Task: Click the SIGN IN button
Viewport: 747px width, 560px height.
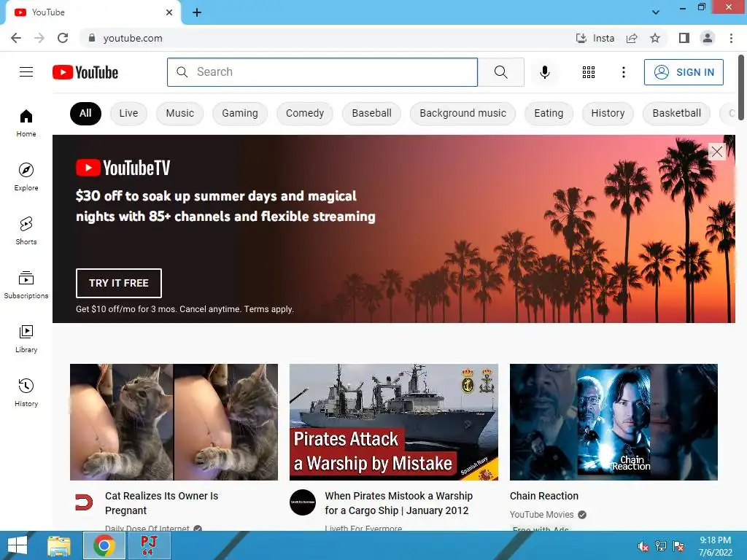Action: [684, 72]
